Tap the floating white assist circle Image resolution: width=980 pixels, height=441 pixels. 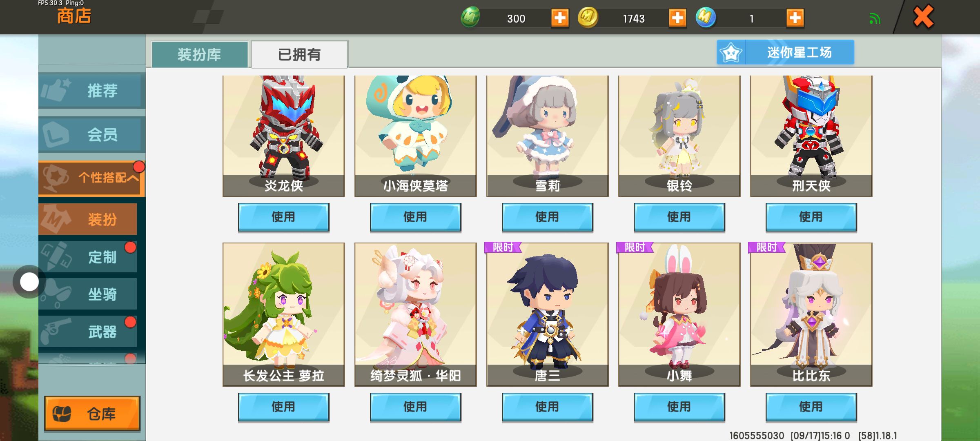(29, 282)
